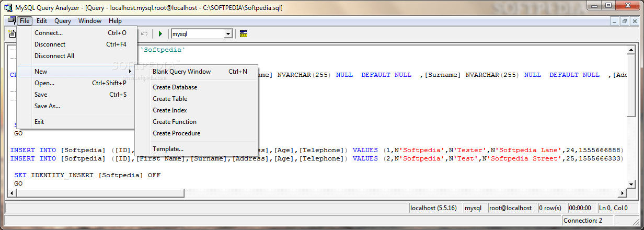Click the localhost (5.5.16) status entry

[x=435, y=208]
